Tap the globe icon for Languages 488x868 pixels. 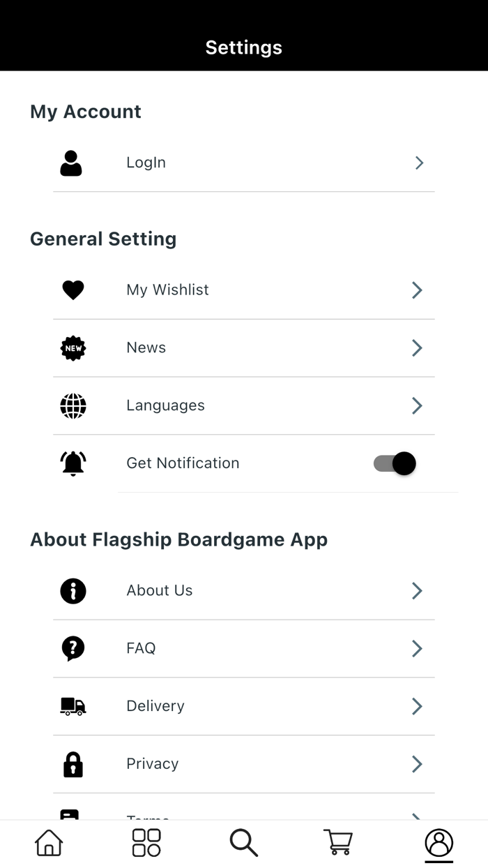click(73, 405)
